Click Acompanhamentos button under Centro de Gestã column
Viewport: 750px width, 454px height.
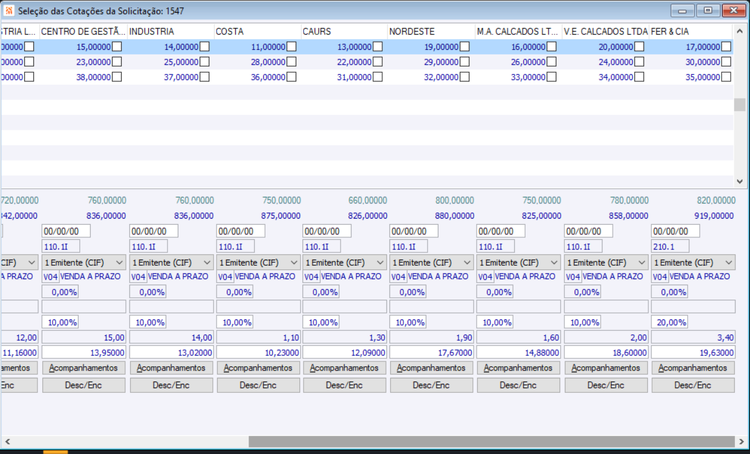[84, 368]
